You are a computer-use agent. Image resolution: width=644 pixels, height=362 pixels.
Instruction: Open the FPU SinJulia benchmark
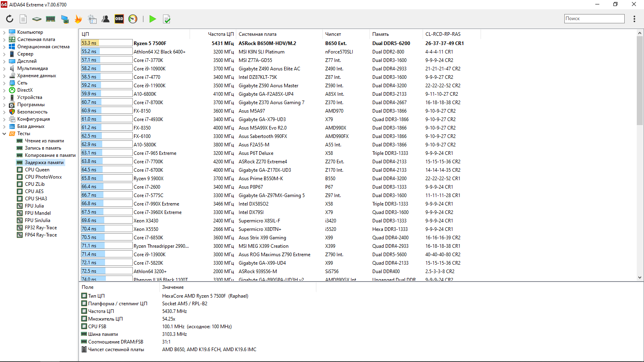tap(37, 220)
